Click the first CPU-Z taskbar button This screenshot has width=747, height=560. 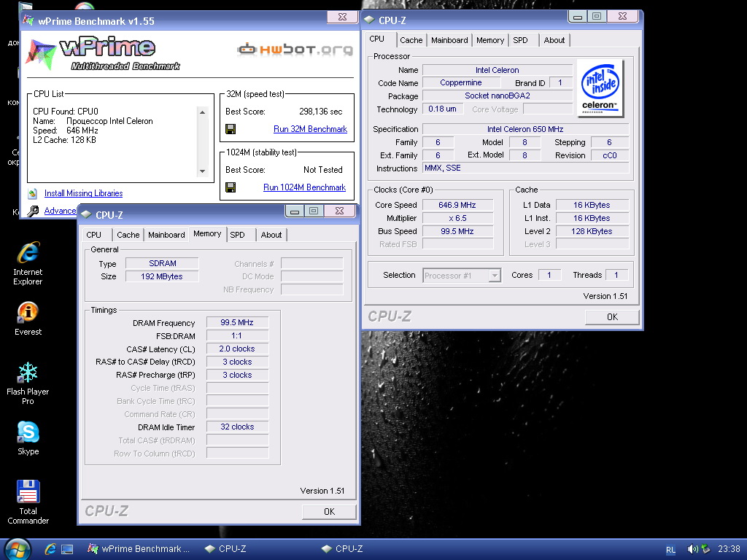pos(226,549)
